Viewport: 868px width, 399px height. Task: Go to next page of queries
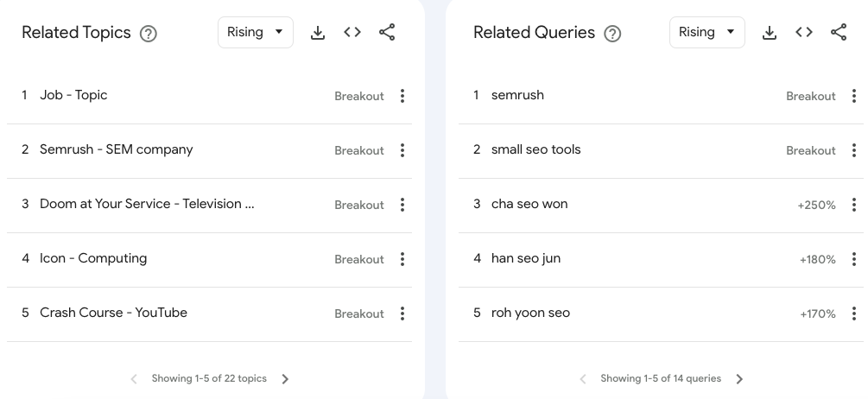[739, 379]
